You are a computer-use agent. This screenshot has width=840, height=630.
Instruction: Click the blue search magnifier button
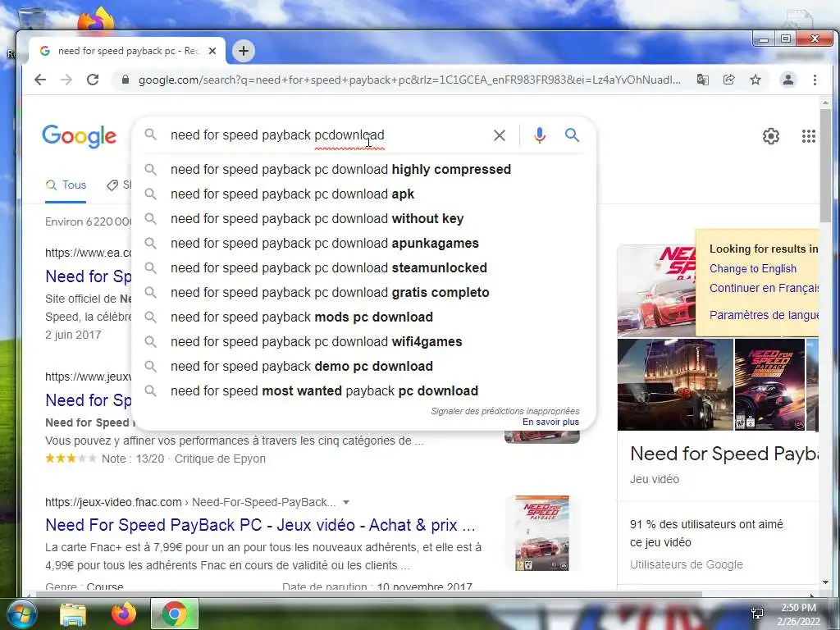[x=572, y=135]
